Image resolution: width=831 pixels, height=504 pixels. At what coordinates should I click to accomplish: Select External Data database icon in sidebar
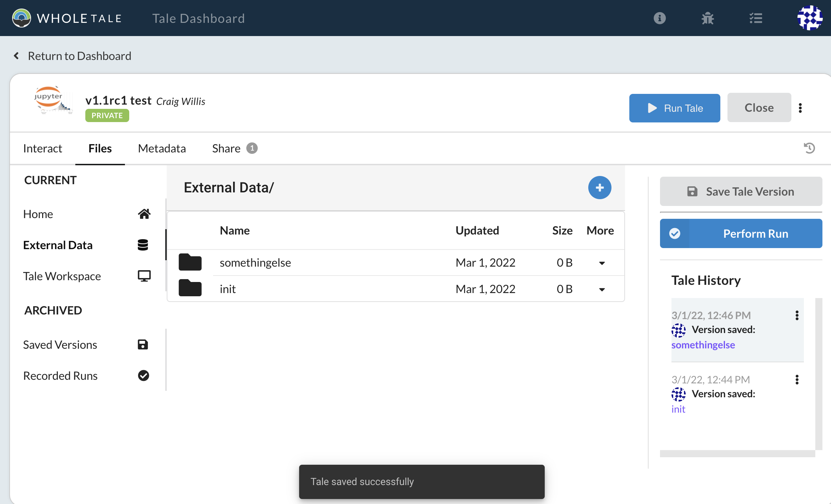click(x=143, y=245)
